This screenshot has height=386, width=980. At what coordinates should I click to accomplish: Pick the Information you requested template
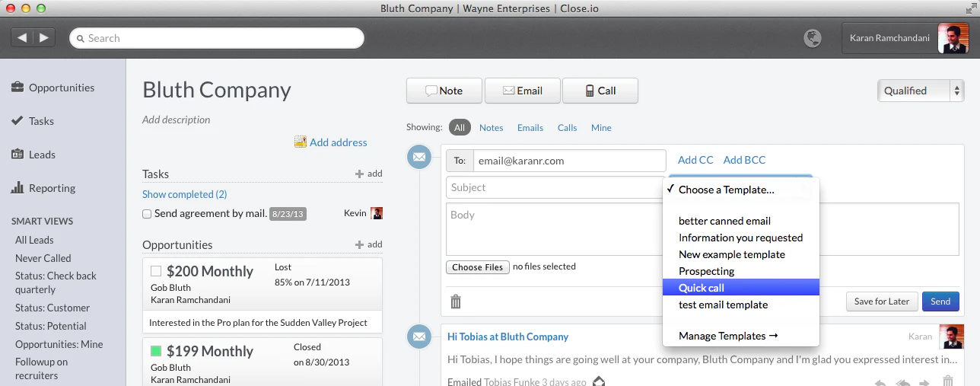741,238
